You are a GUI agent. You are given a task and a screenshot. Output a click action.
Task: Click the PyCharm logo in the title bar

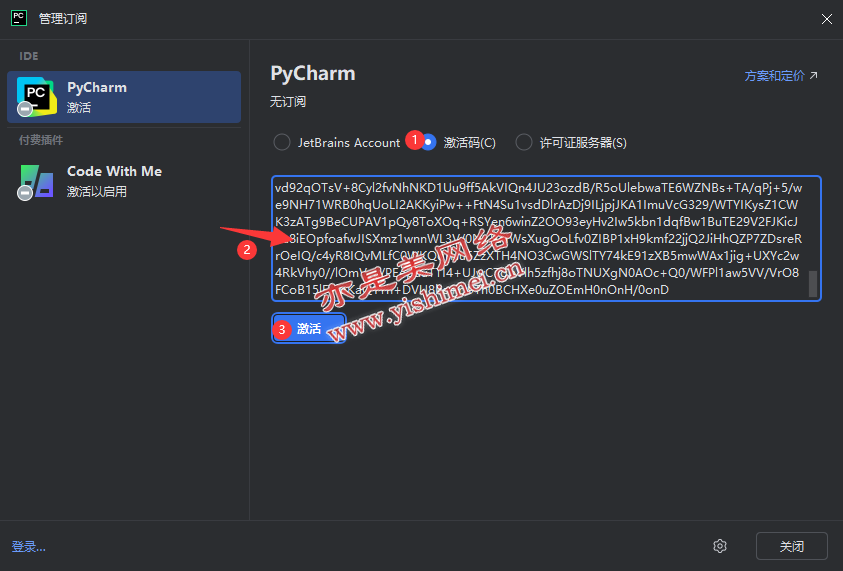19,18
